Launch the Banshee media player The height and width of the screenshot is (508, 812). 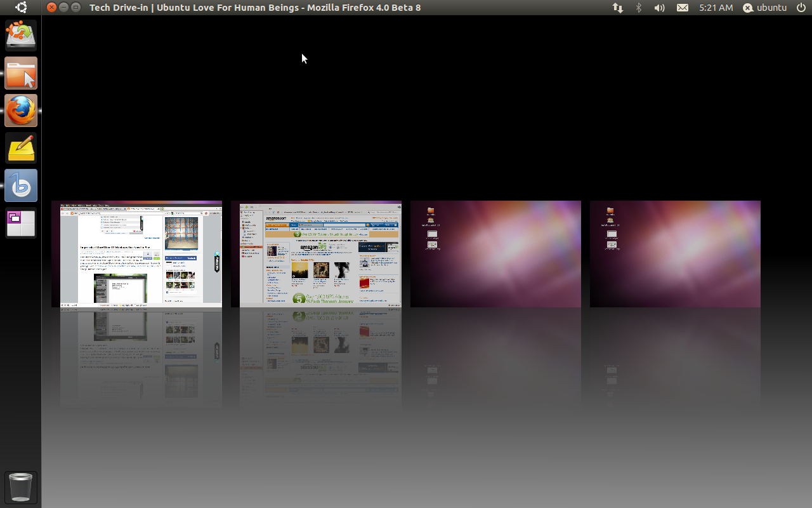(21, 185)
